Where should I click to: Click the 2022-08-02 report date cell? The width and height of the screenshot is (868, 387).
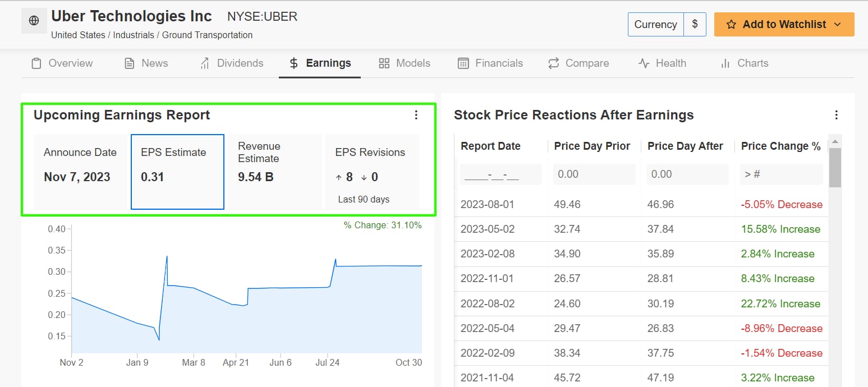[x=488, y=304]
